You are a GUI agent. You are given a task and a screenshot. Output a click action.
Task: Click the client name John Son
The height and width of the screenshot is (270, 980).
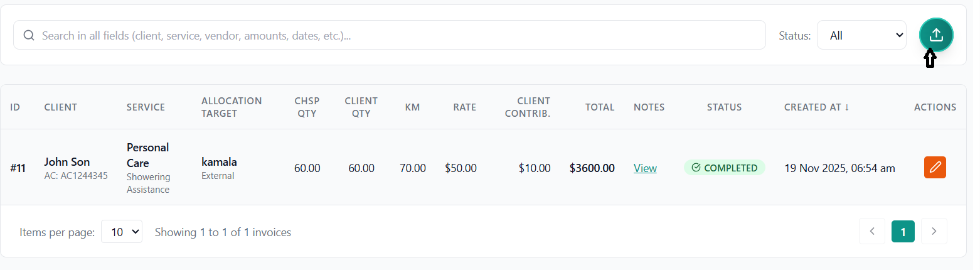tap(67, 162)
